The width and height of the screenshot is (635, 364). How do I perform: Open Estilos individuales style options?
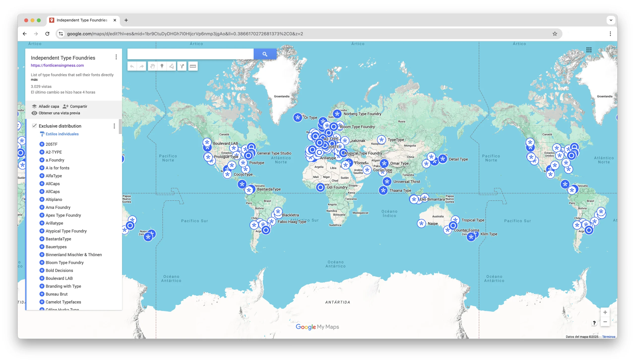[62, 134]
